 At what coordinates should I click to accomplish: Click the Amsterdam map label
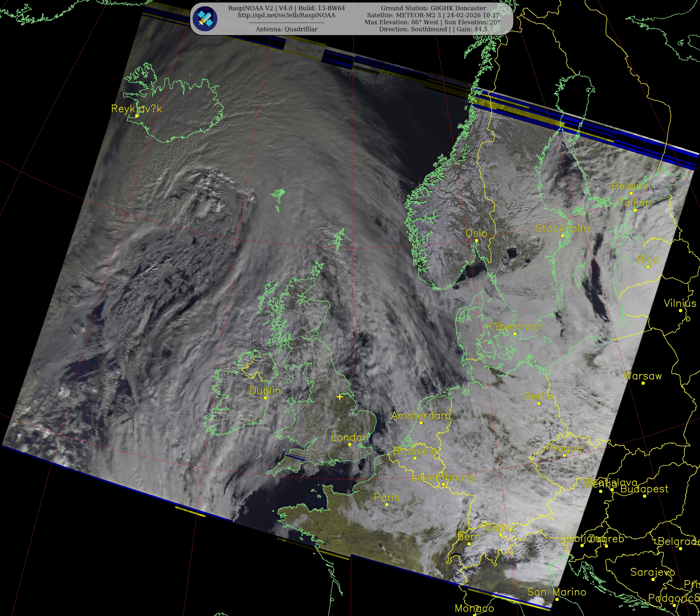421,416
